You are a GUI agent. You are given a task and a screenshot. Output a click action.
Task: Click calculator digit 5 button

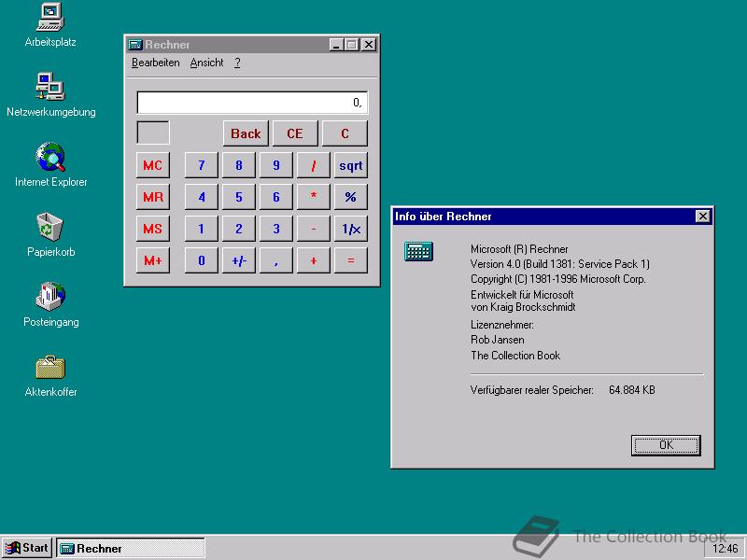coord(239,197)
